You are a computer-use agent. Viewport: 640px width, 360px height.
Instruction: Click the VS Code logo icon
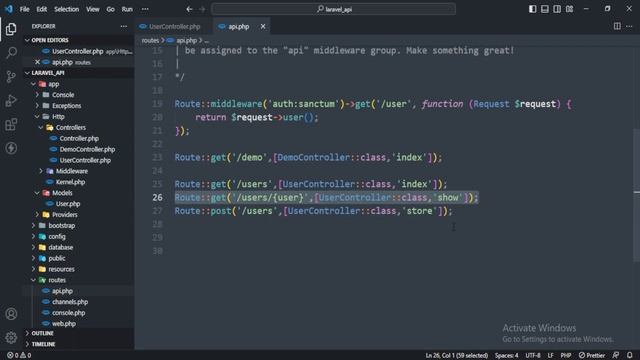click(9, 9)
